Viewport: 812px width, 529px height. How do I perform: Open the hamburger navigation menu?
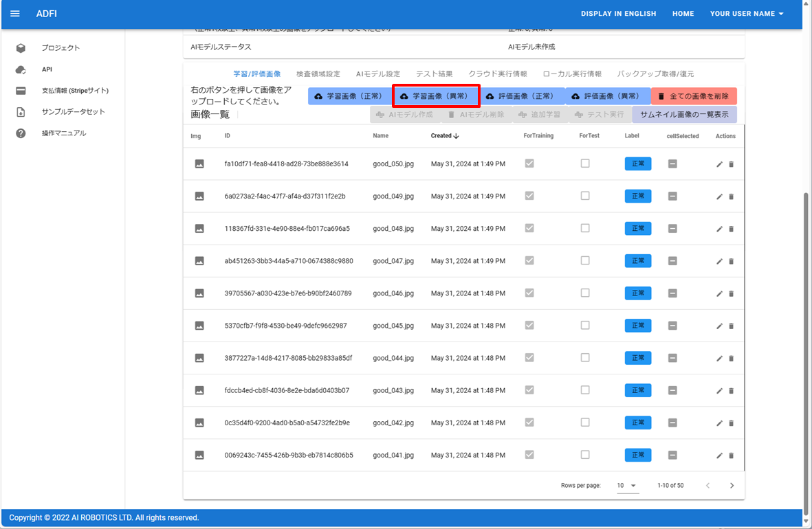pos(15,14)
